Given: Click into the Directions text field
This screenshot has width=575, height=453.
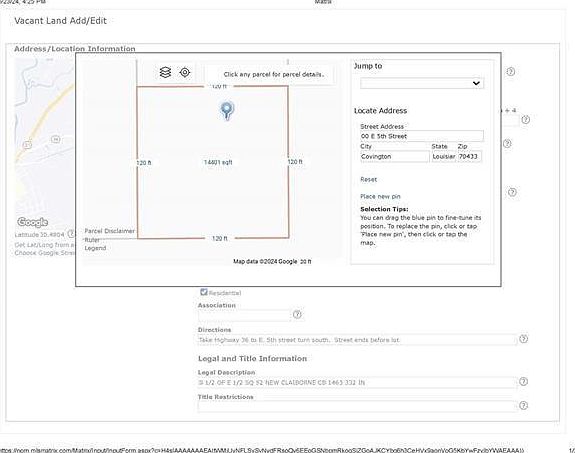Looking at the screenshot, I should pyautogui.click(x=357, y=340).
